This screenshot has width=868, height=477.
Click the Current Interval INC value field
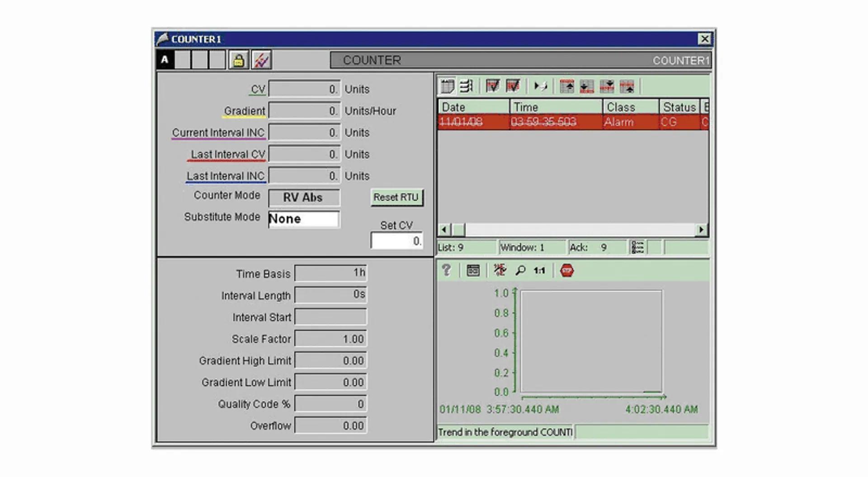[304, 132]
